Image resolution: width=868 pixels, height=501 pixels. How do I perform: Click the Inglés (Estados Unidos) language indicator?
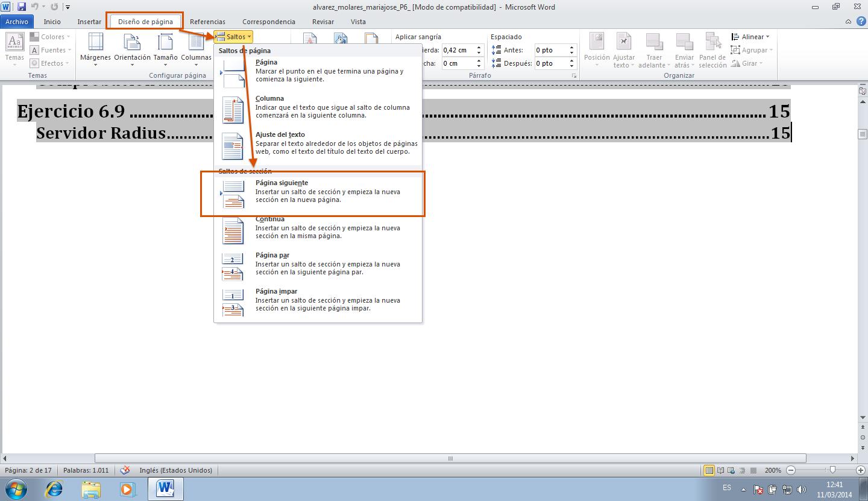175,470
